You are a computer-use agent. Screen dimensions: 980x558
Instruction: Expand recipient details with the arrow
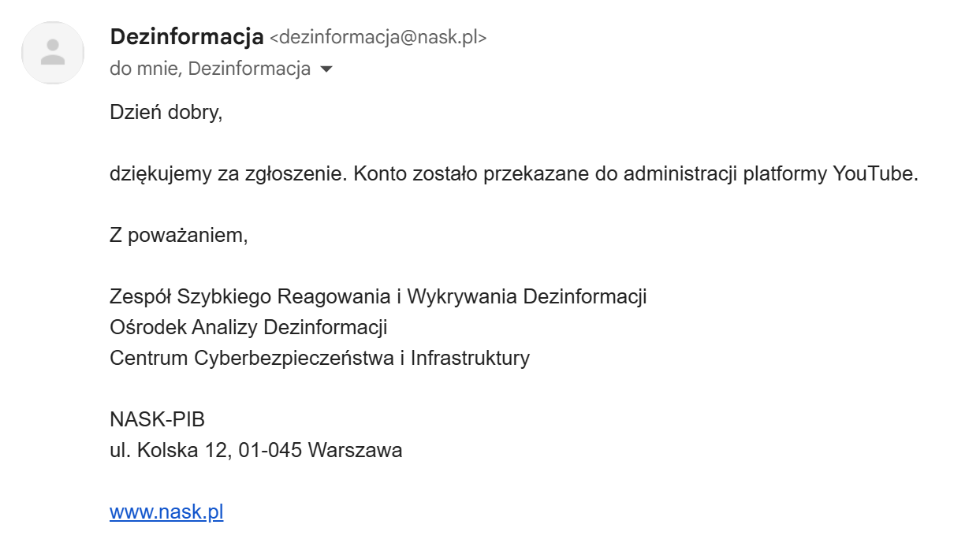[x=326, y=69]
